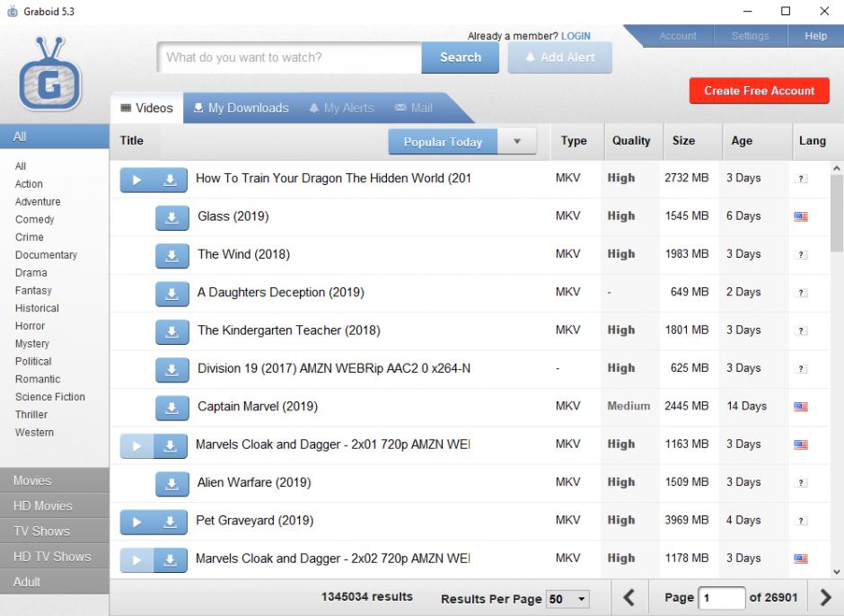The image size is (844, 616).
Task: Open the TV Shows section
Action: point(55,531)
